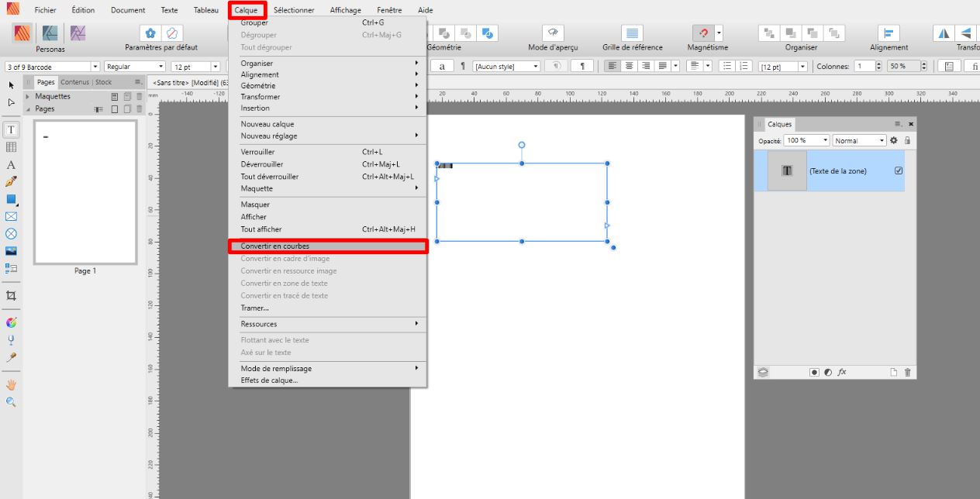Switch to the Contenus tab
The height and width of the screenshot is (499, 980).
tap(75, 82)
